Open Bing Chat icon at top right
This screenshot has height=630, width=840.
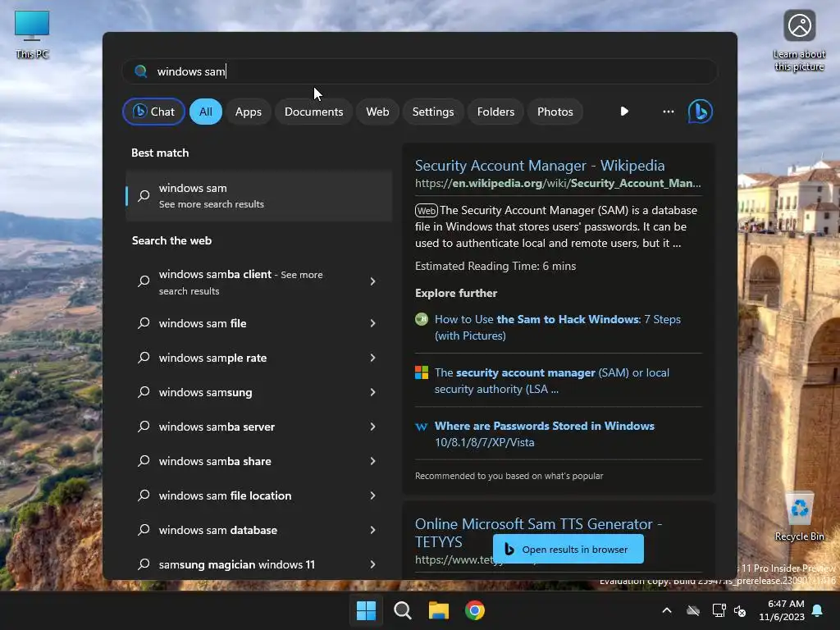(700, 112)
